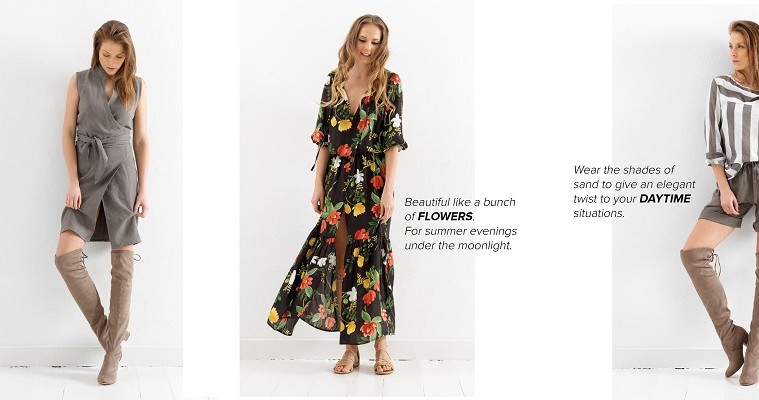Click the bold DAYTIME word

click(665, 199)
